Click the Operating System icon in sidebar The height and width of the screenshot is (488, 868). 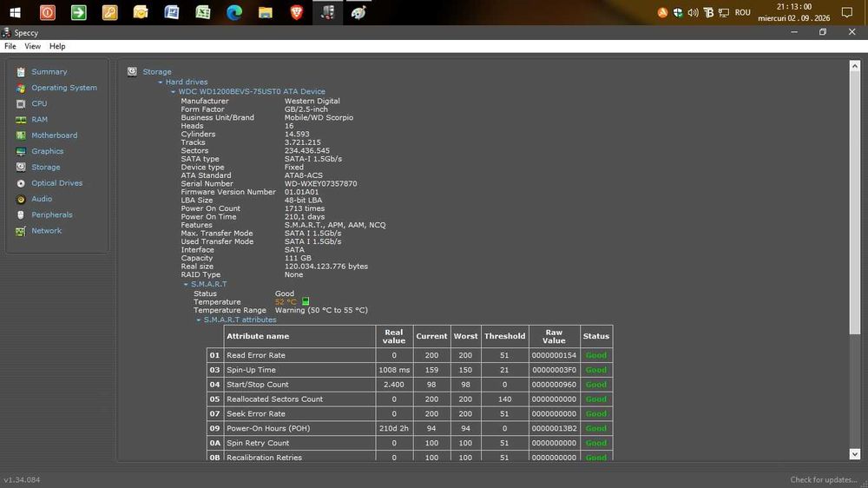pyautogui.click(x=21, y=88)
